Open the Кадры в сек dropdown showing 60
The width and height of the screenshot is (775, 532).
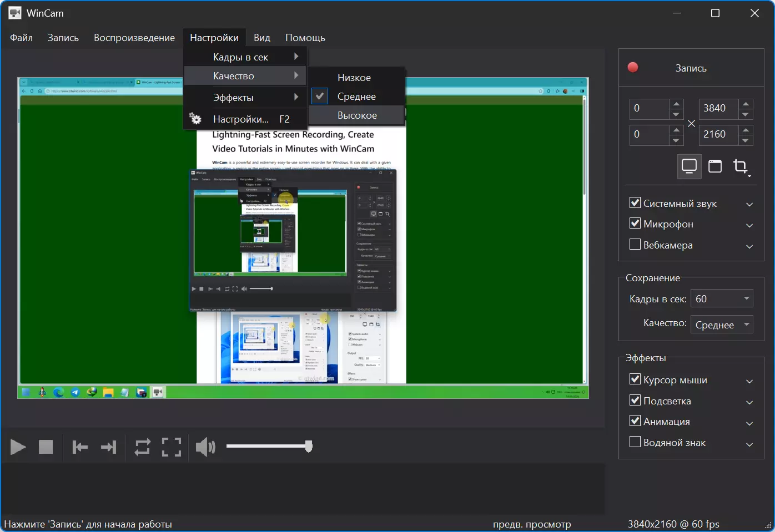click(722, 298)
